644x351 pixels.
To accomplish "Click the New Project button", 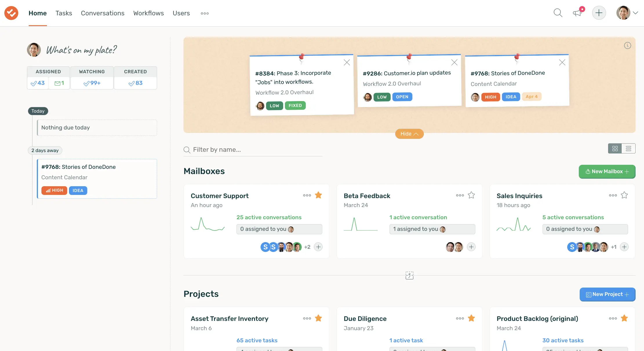I will [x=607, y=294].
